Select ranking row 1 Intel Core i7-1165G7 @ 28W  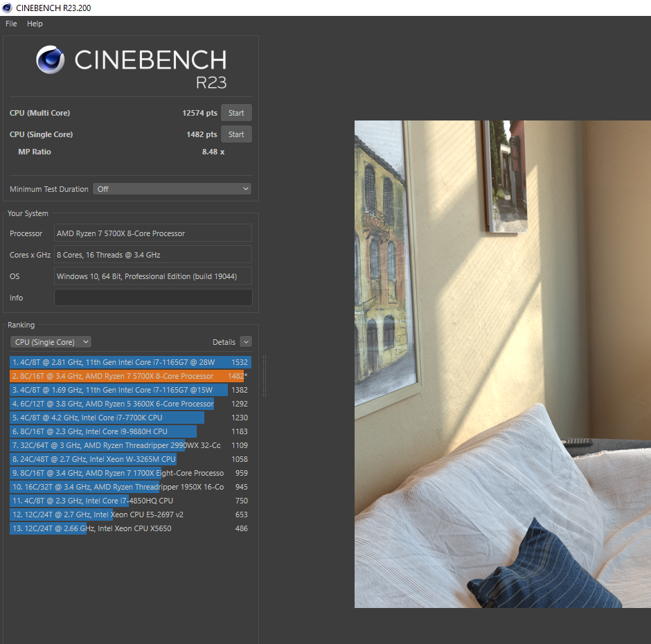click(130, 362)
